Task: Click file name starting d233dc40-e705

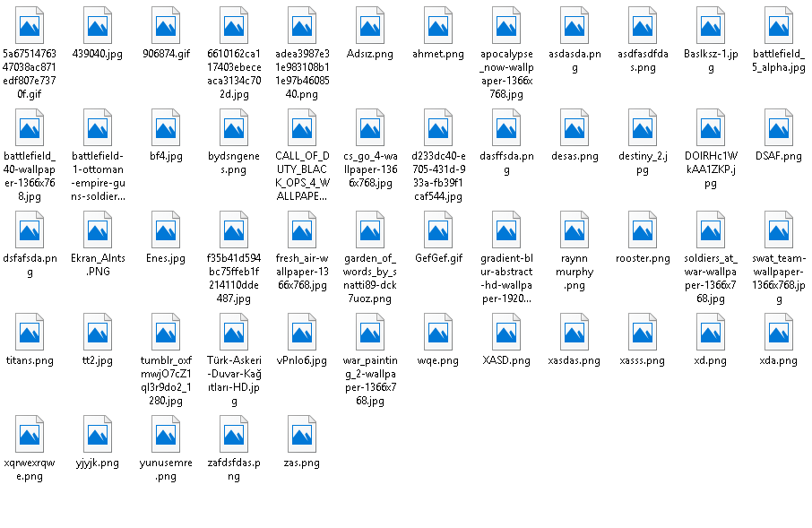Action: point(438,176)
